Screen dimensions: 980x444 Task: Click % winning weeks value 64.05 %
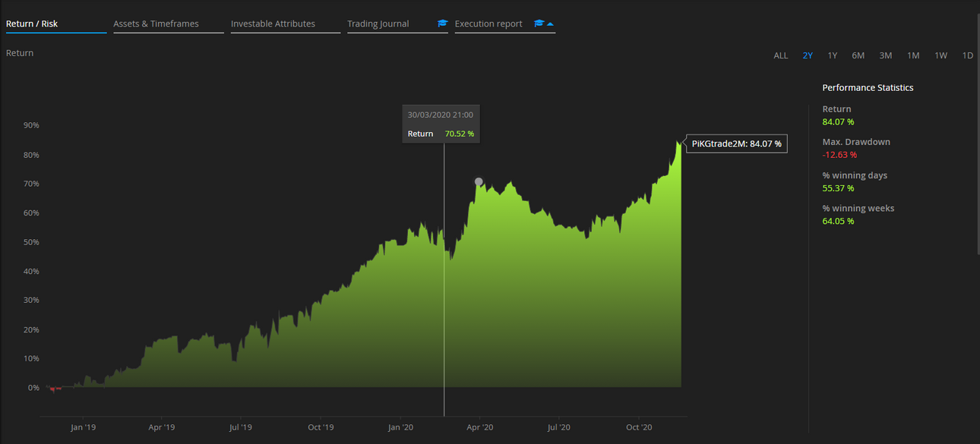839,221
